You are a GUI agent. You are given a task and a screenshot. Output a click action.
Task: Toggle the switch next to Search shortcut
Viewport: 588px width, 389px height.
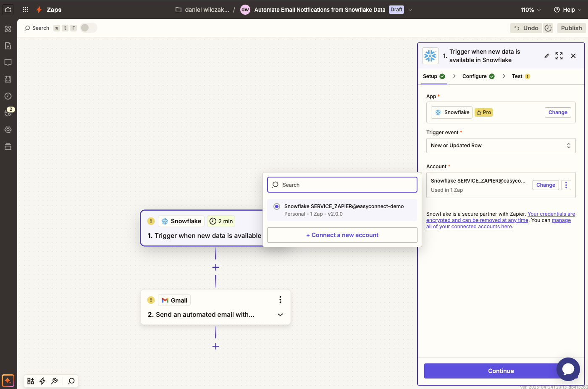coord(89,28)
